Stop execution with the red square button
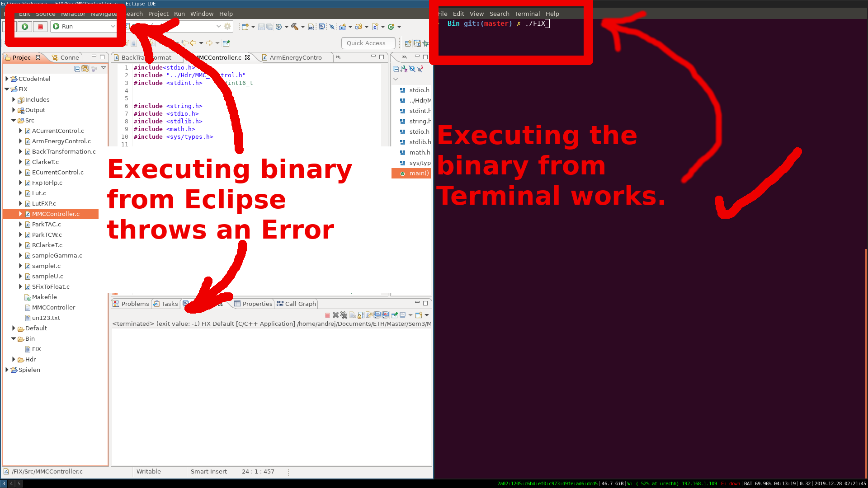Screen dimensions: 868x488 pos(40,27)
